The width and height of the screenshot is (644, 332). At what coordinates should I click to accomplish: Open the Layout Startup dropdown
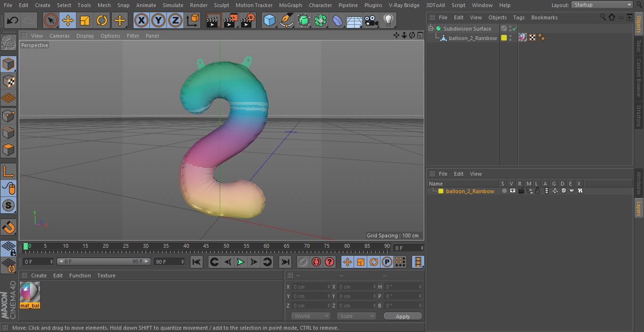(602, 5)
